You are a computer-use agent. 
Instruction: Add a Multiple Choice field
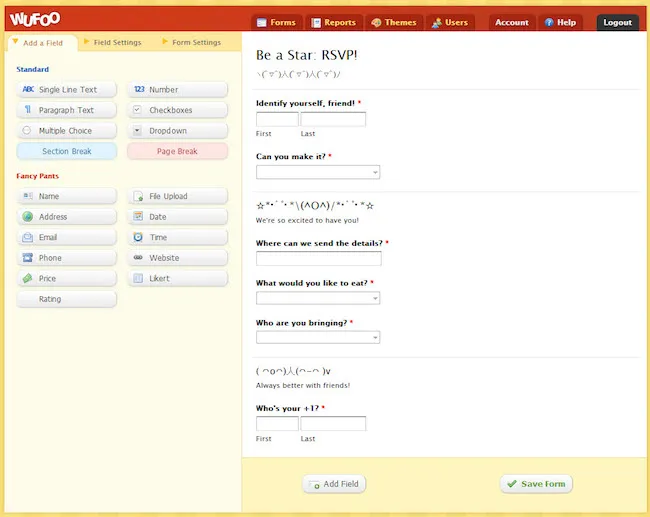click(x=67, y=131)
